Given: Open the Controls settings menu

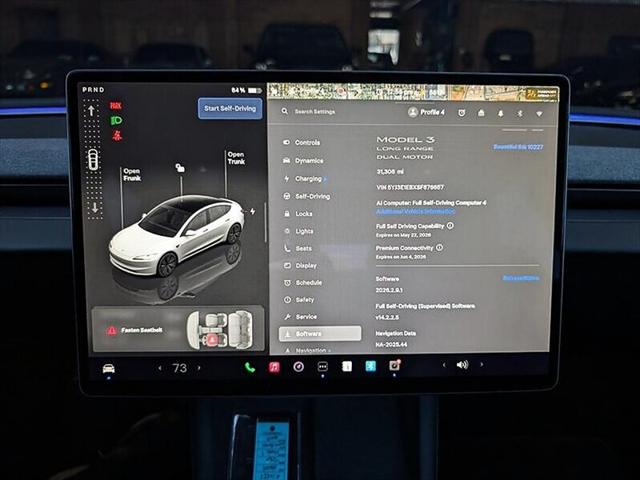Looking at the screenshot, I should click(302, 142).
